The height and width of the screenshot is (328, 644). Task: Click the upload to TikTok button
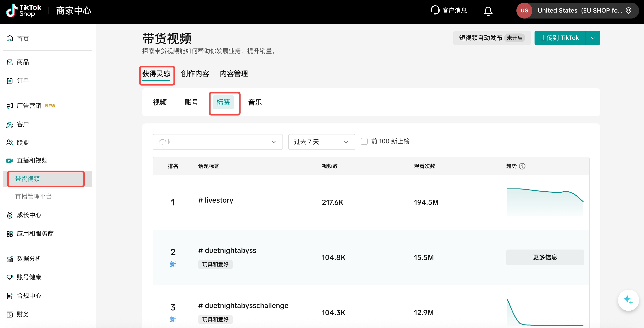tap(559, 38)
